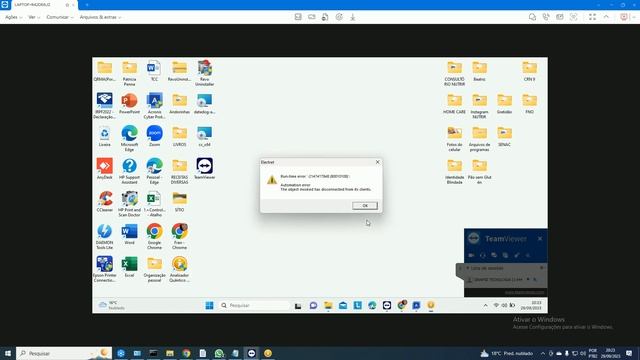
Task: Show hidden icons on remote system tray
Action: pos(485,305)
